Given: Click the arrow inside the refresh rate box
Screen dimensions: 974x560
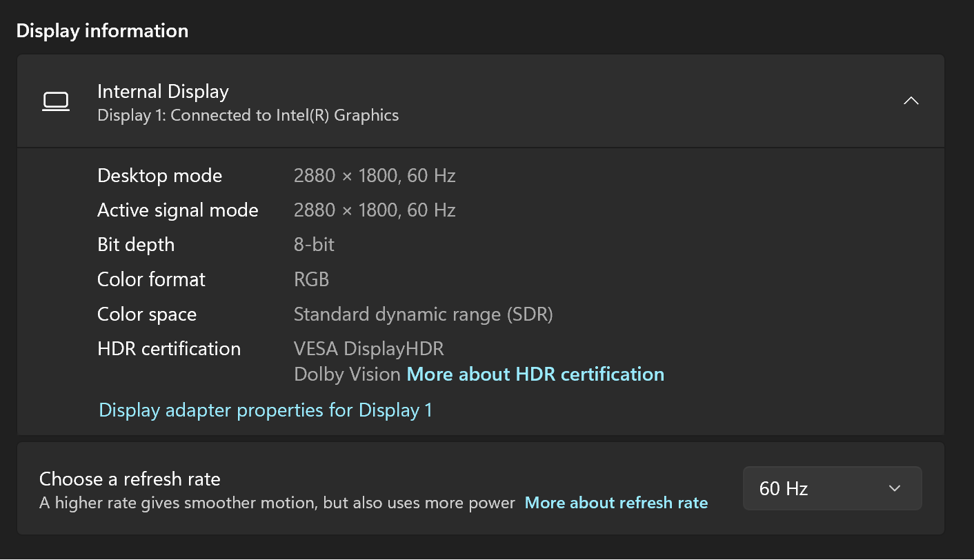Looking at the screenshot, I should click(895, 488).
